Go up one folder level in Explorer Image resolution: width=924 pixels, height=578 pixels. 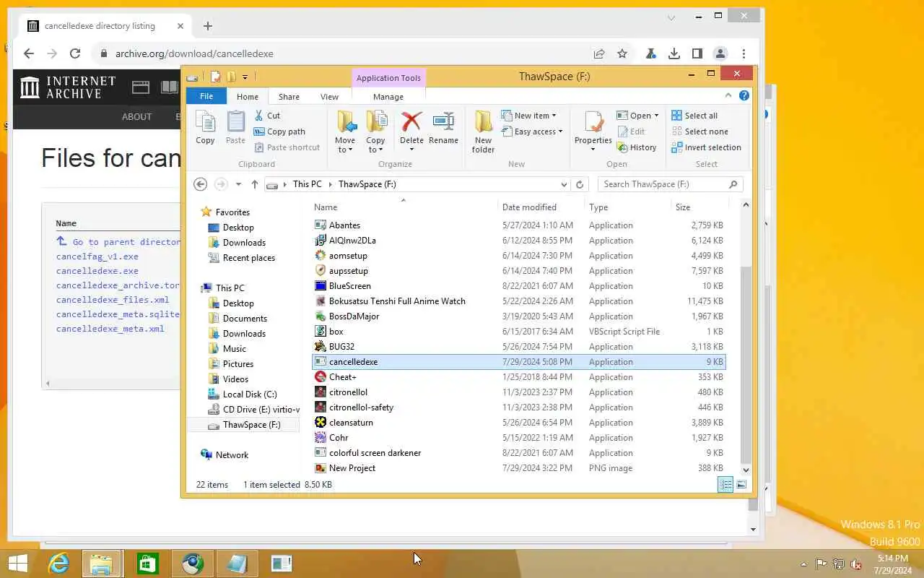point(255,184)
